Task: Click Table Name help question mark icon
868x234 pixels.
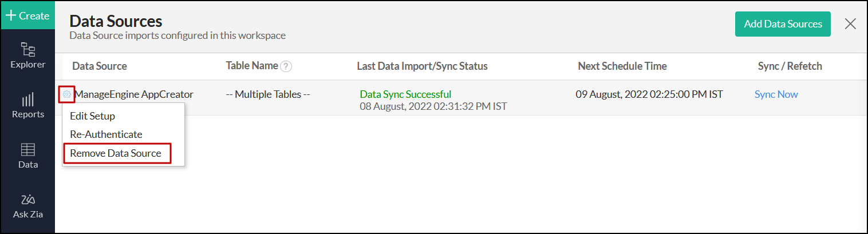Action: 286,66
